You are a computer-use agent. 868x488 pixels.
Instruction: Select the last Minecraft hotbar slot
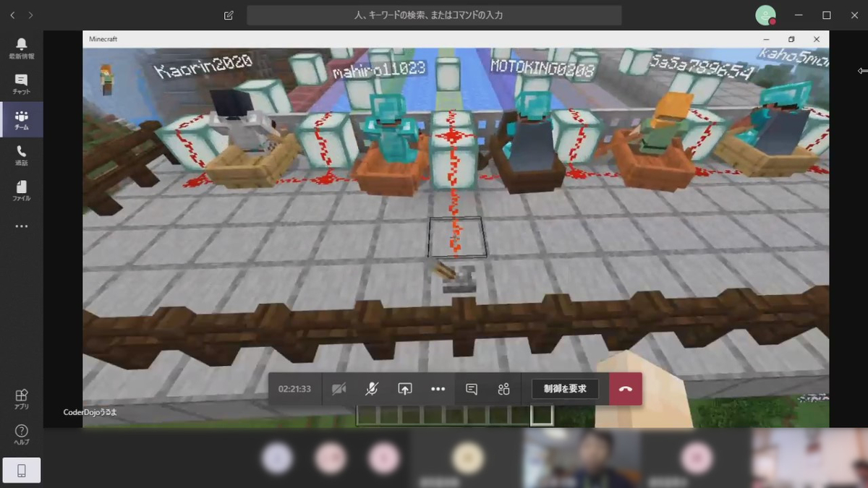[x=542, y=415]
